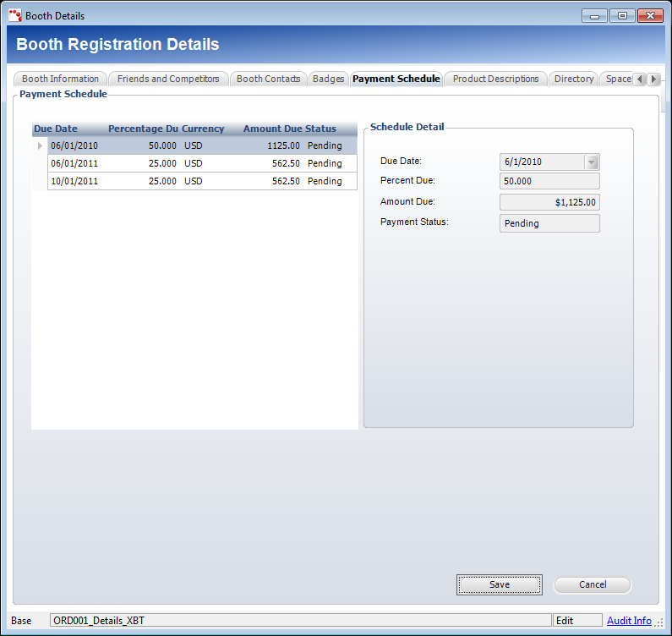Image resolution: width=672 pixels, height=636 pixels.
Task: Click 562.50 amount in the 06/01/2011 row
Action: (286, 163)
